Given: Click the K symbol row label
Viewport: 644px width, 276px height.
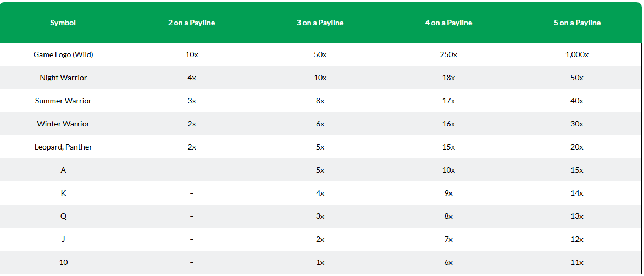Looking at the screenshot, I should click(x=63, y=192).
